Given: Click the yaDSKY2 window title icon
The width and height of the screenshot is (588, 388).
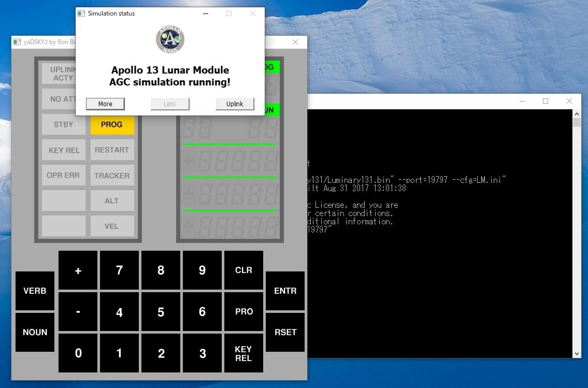Looking at the screenshot, I should click(x=17, y=41).
